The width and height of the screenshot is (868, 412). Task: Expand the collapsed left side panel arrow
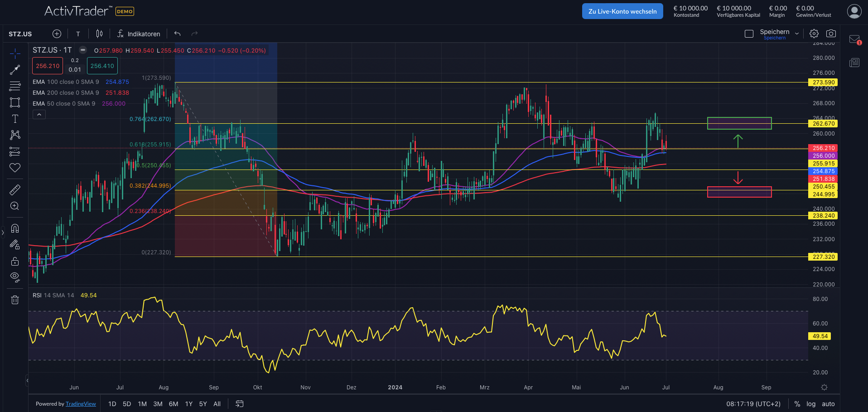[x=3, y=233]
